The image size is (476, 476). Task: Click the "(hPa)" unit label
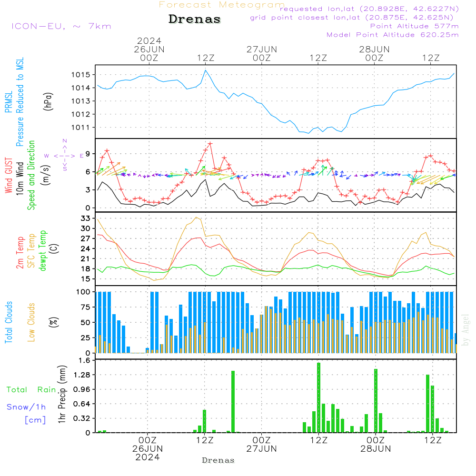[x=48, y=101]
